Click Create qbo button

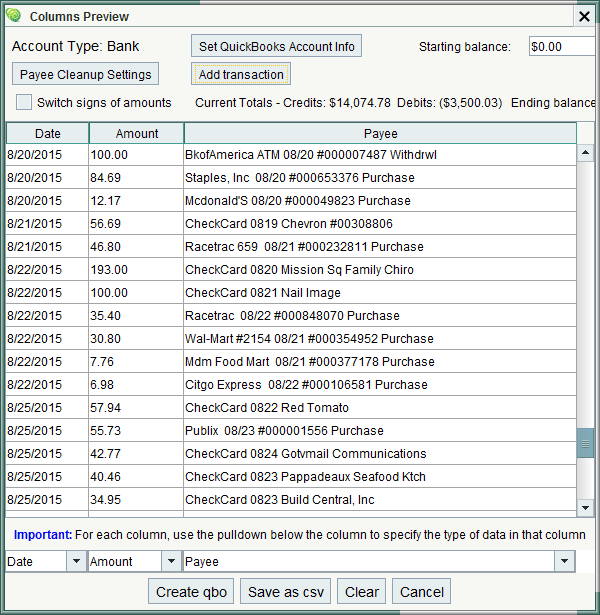191,591
